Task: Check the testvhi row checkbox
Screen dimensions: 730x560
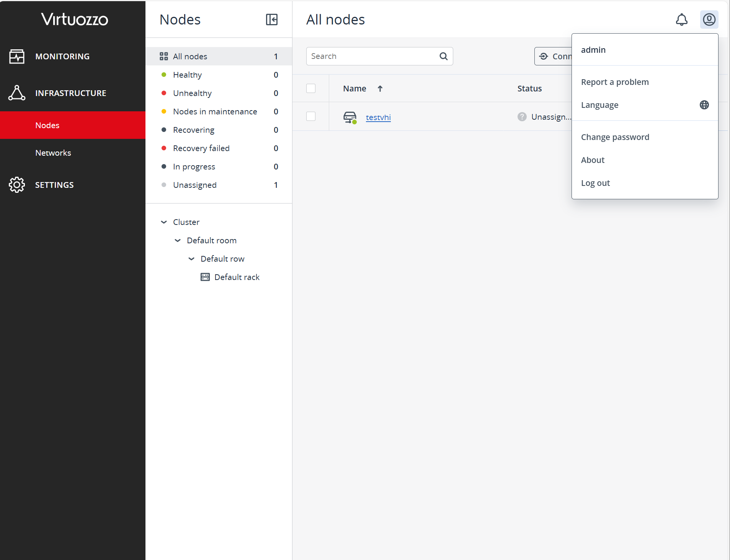Action: coord(311,116)
